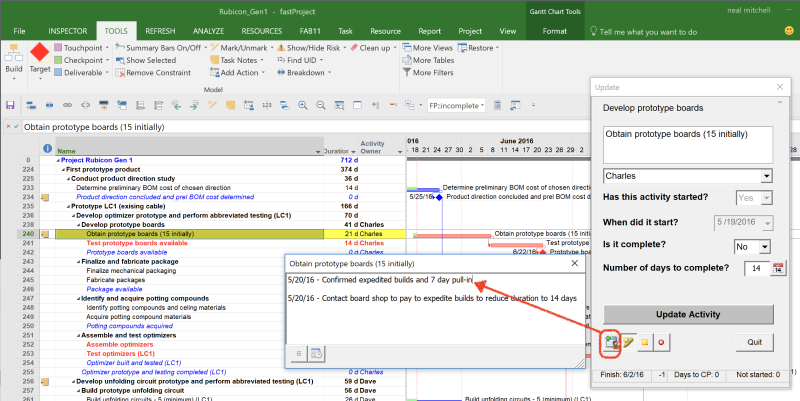Click the link tasks chain icon
This screenshot has width=800, height=401.
tap(67, 106)
